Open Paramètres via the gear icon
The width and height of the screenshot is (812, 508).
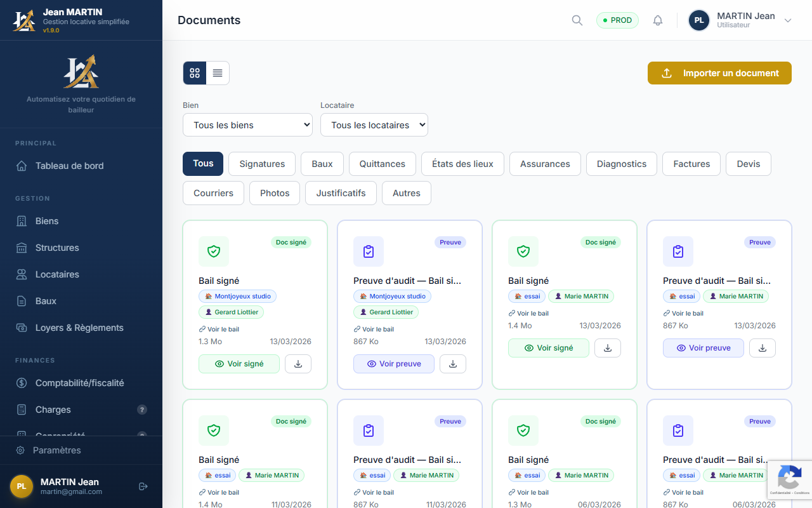tap(20, 450)
